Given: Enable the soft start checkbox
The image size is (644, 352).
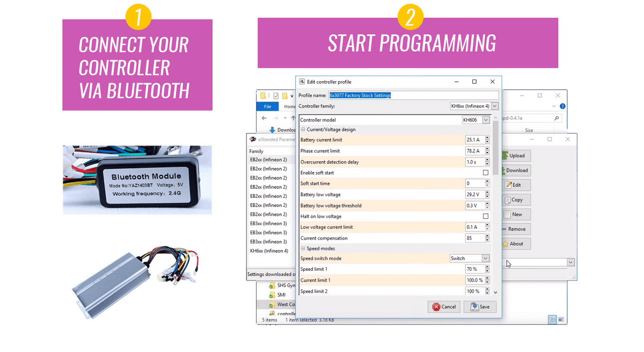Looking at the screenshot, I should [486, 173].
